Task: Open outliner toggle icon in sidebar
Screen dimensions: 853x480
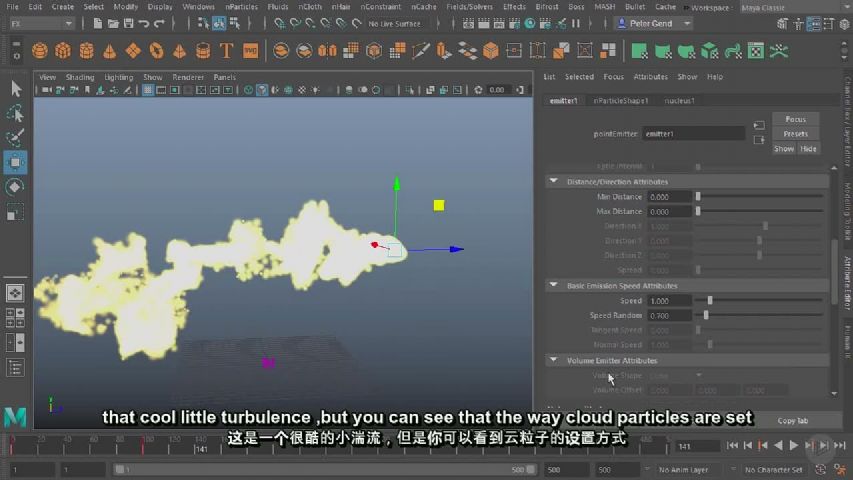Action: coord(15,368)
